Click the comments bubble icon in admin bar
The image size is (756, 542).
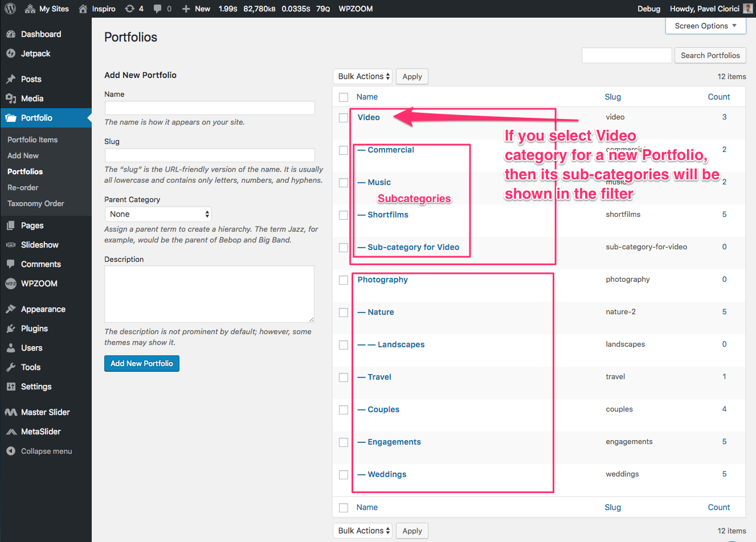click(x=158, y=9)
